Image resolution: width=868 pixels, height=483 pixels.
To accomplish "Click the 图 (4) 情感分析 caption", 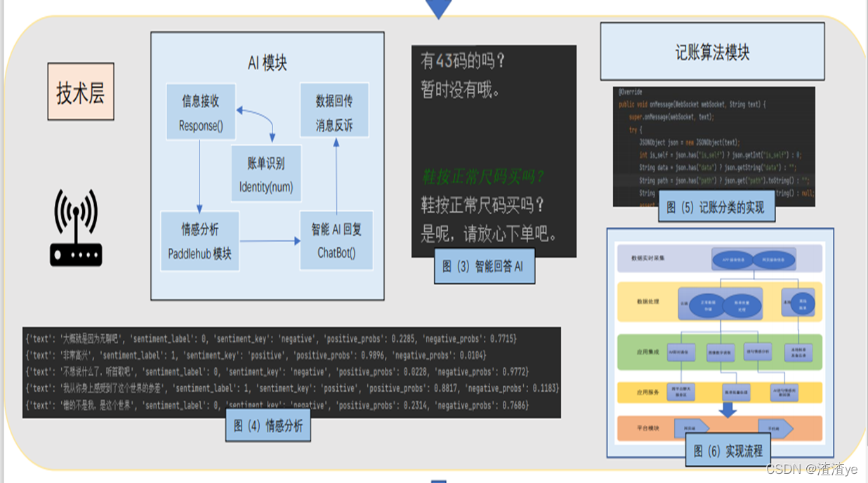I will pyautogui.click(x=268, y=425).
